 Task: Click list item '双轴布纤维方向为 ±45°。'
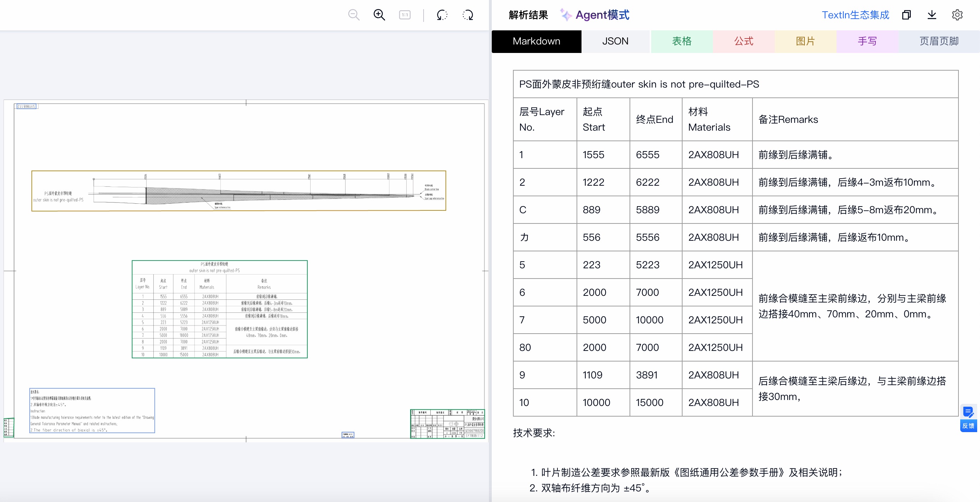click(x=596, y=488)
